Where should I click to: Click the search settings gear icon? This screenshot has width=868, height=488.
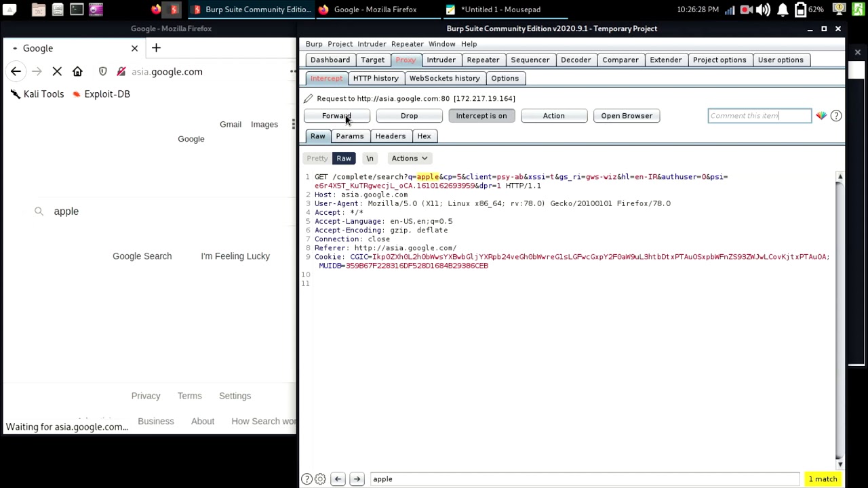pyautogui.click(x=320, y=479)
